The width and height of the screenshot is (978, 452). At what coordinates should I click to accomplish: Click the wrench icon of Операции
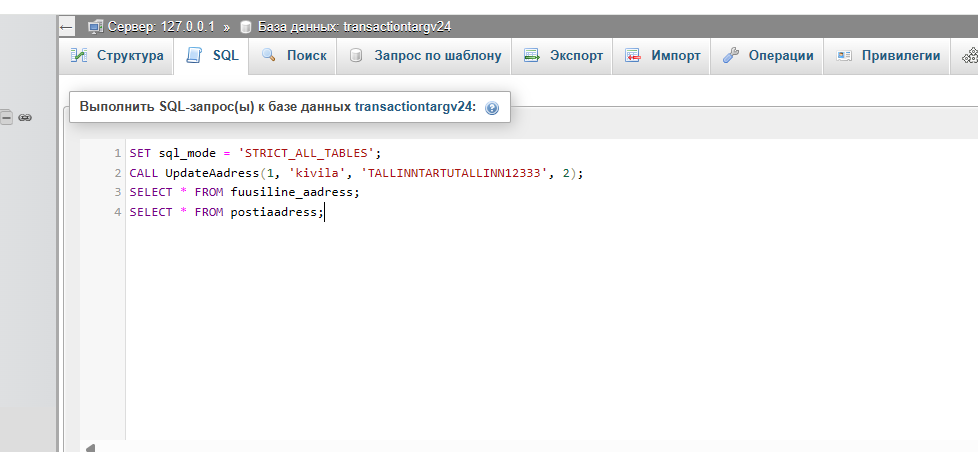coord(730,55)
